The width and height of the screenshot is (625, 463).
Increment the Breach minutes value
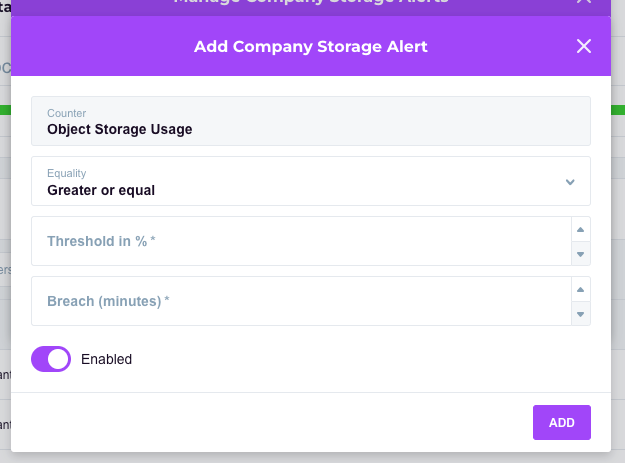[580, 289]
